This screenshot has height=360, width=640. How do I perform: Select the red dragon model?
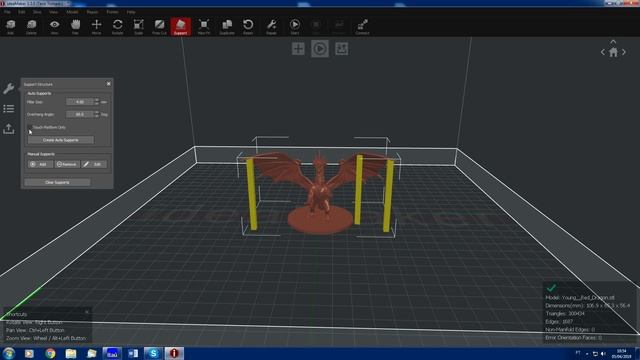point(320,192)
